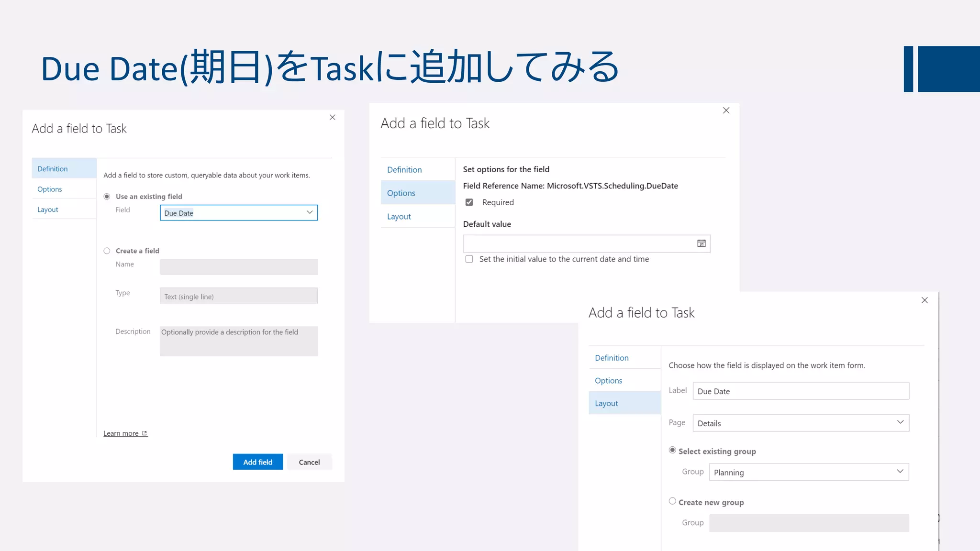The height and width of the screenshot is (551, 980).
Task: Select Layout tab in bottom-right dialog
Action: [x=624, y=403]
